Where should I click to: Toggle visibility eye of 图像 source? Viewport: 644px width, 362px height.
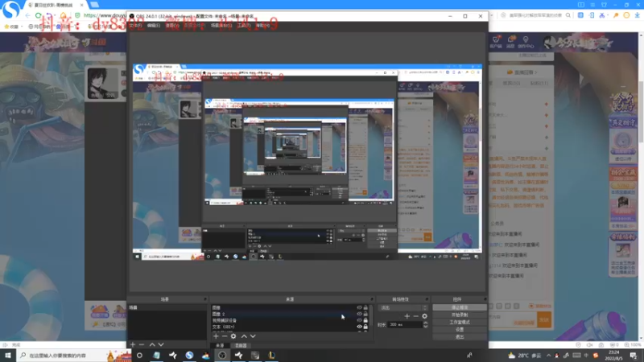click(x=359, y=307)
